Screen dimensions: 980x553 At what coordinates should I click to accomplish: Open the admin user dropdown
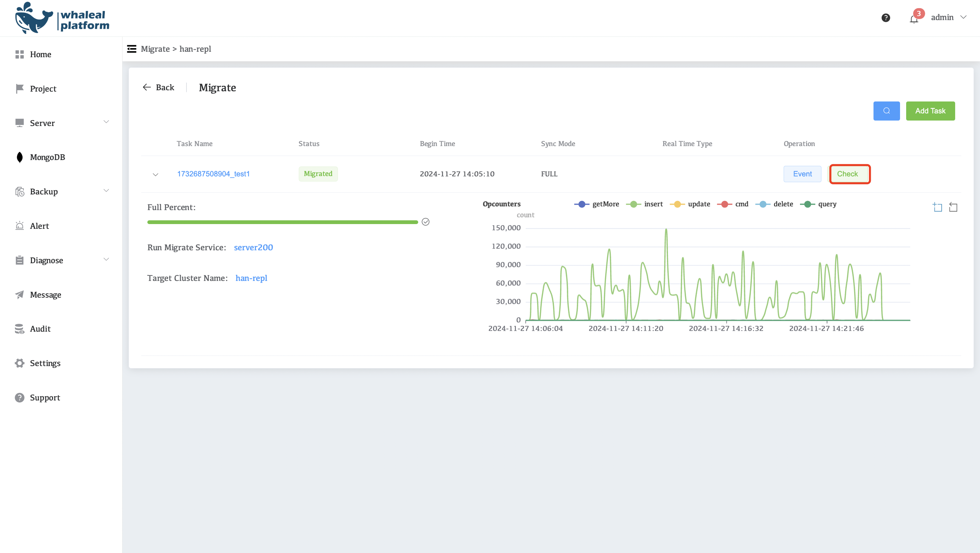[x=948, y=17]
